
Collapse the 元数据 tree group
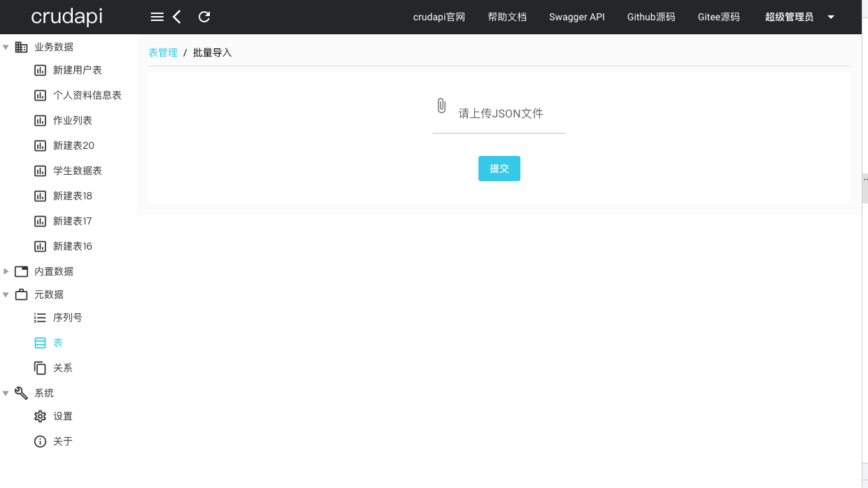click(x=6, y=294)
